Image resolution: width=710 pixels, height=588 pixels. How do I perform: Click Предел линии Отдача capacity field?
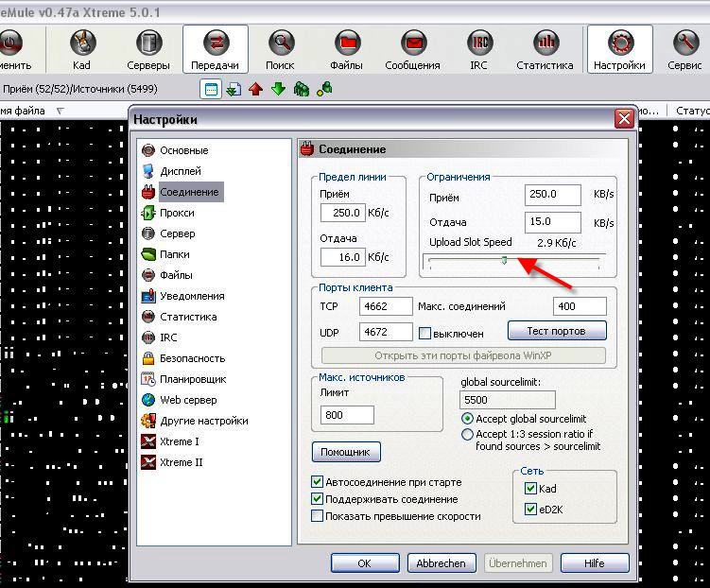[x=343, y=257]
